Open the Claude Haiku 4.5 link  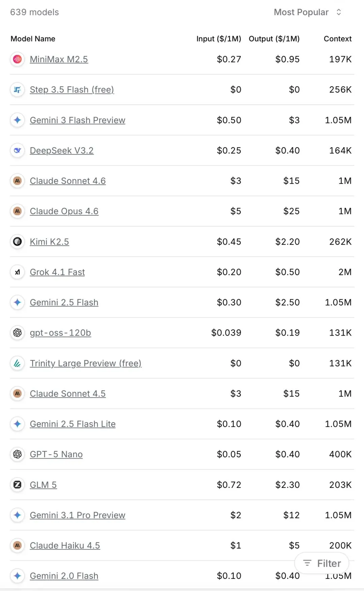point(65,546)
